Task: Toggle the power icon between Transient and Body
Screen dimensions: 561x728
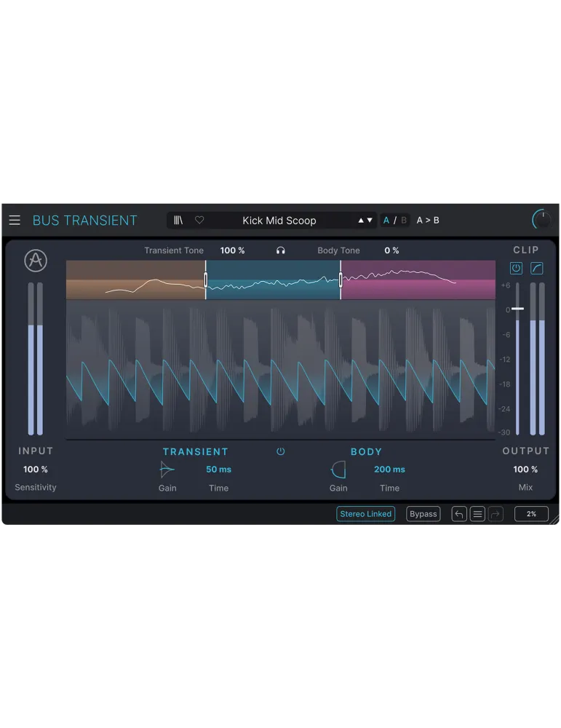Action: coord(281,451)
